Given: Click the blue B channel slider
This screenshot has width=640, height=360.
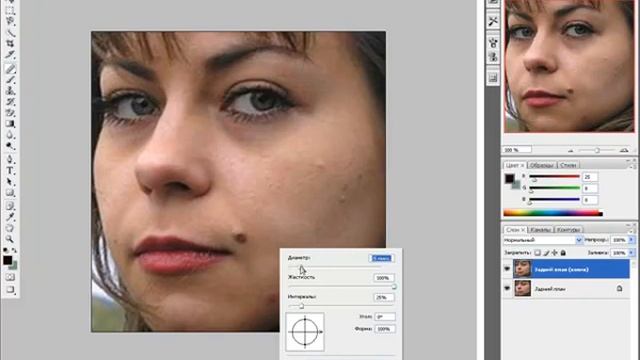Looking at the screenshot, I should [x=555, y=200].
